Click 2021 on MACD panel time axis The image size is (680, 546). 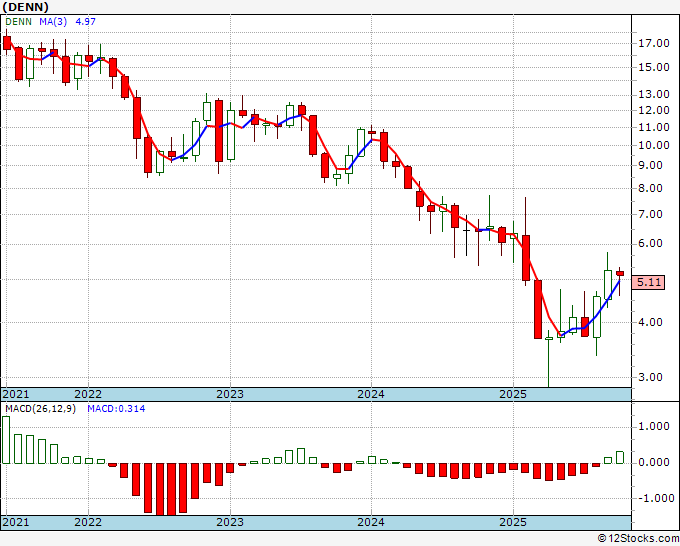(16, 522)
